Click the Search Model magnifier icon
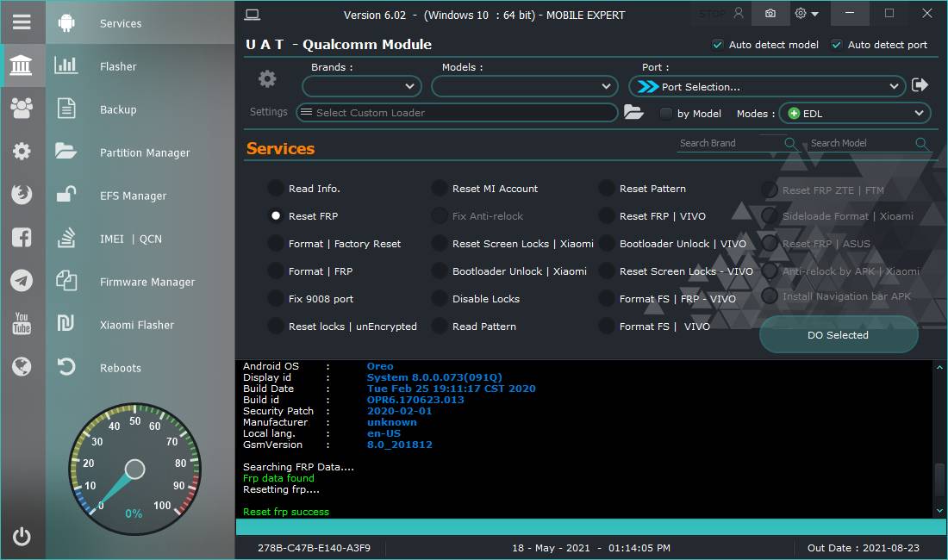 pos(921,143)
